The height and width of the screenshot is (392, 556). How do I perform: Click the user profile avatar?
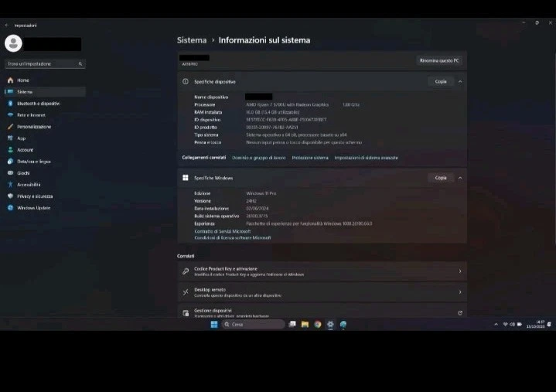13,43
